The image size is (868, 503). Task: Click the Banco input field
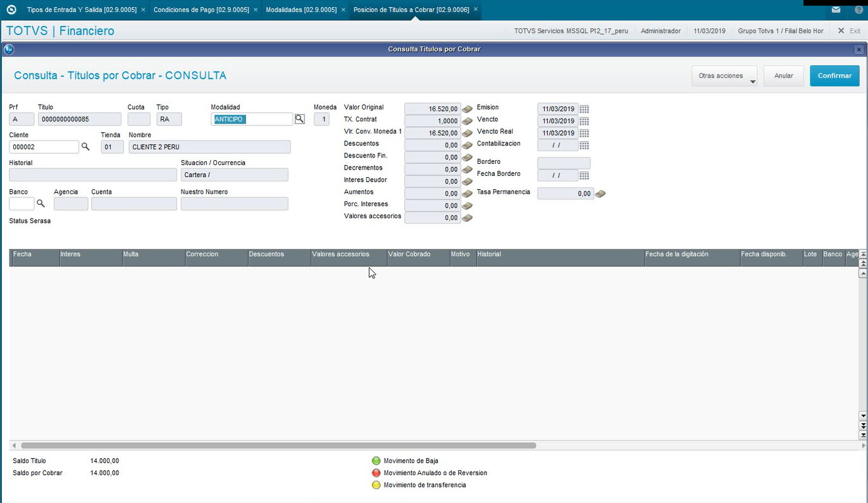[22, 204]
